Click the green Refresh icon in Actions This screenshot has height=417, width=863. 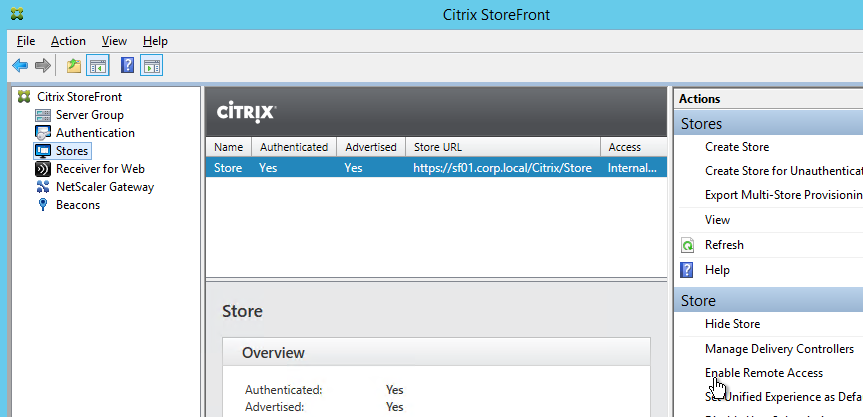pos(687,245)
